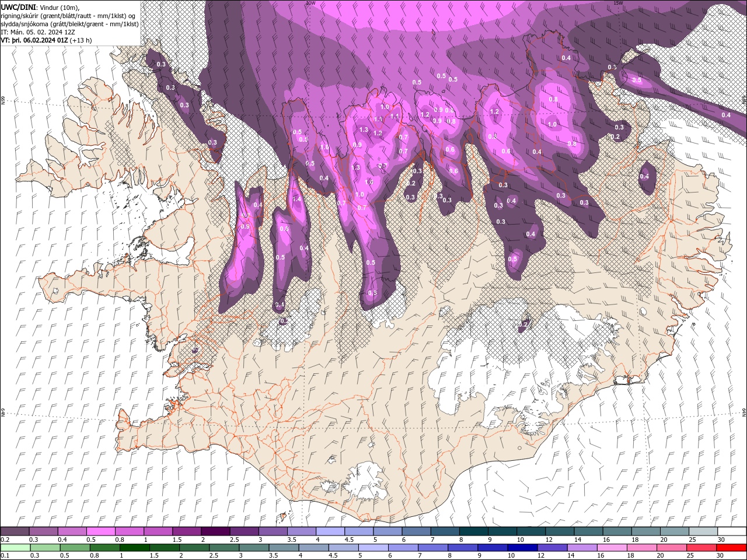Pick the bottom-row pink swatch starting at 18
The width and height of the screenshot is (747, 560).
(x=642, y=548)
